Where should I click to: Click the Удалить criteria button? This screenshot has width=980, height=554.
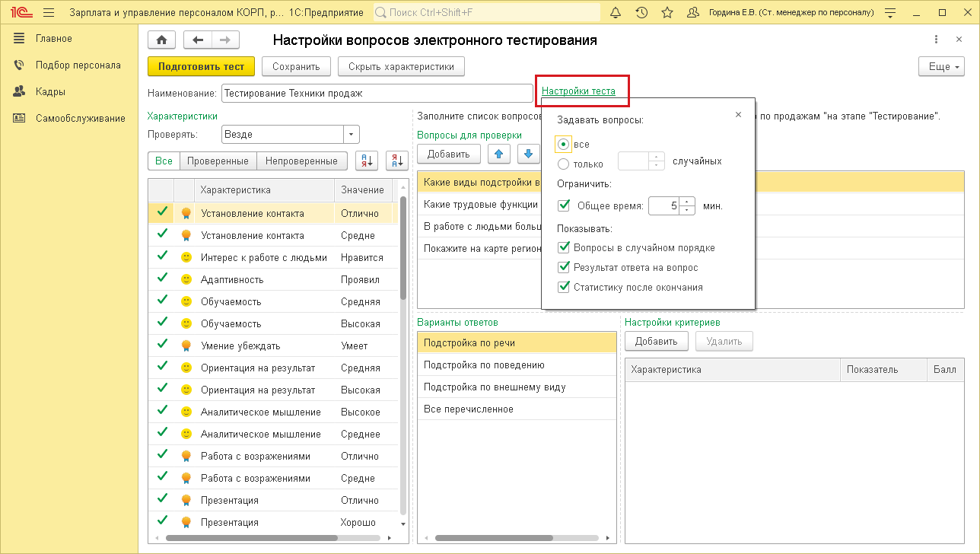pos(724,342)
